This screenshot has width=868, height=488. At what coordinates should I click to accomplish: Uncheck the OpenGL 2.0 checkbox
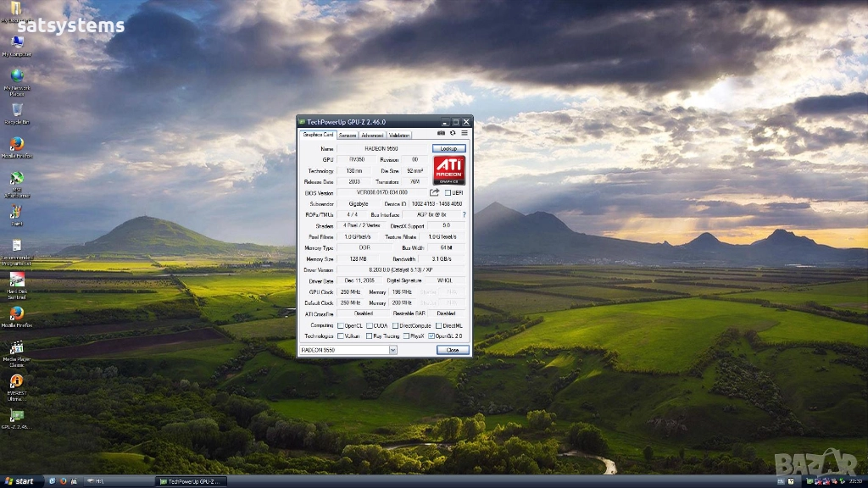click(x=431, y=336)
